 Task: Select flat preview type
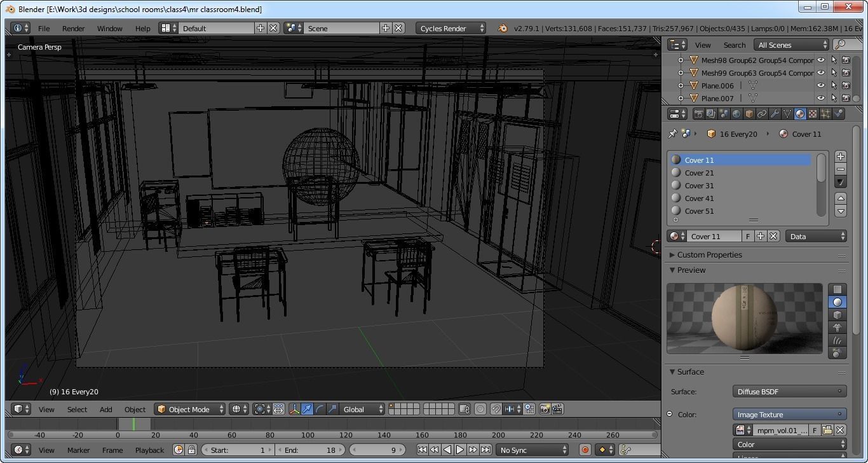click(x=837, y=289)
